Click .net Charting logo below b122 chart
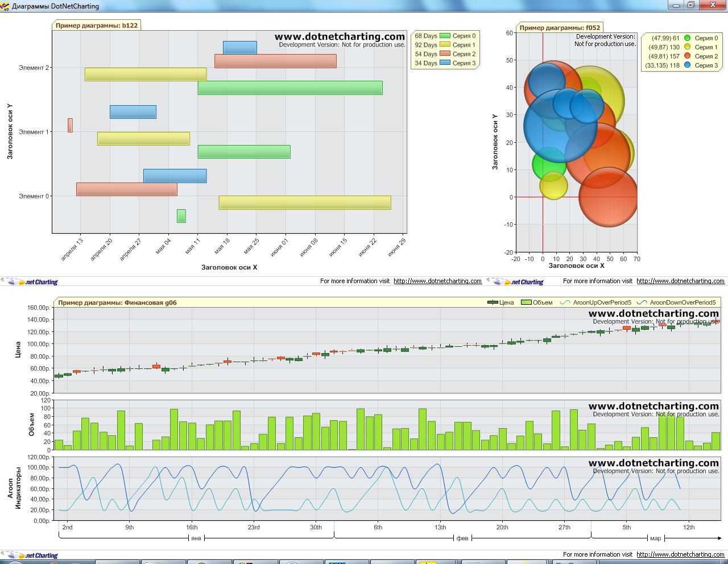The height and width of the screenshot is (564, 728). click(30, 281)
